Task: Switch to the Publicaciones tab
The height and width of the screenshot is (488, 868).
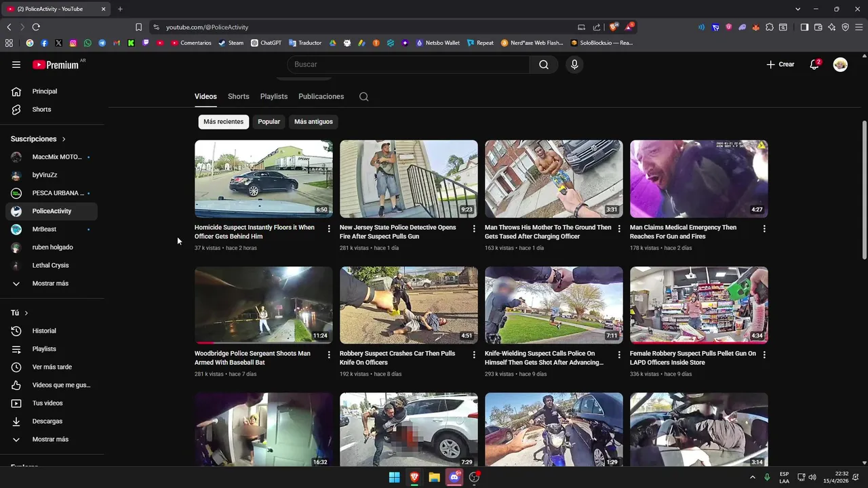Action: point(321,96)
